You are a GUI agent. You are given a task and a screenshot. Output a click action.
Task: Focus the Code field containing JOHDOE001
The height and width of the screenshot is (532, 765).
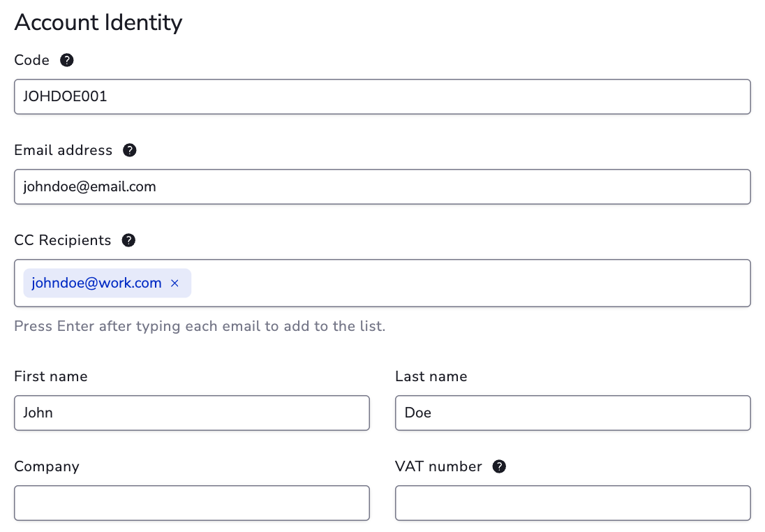(x=382, y=96)
